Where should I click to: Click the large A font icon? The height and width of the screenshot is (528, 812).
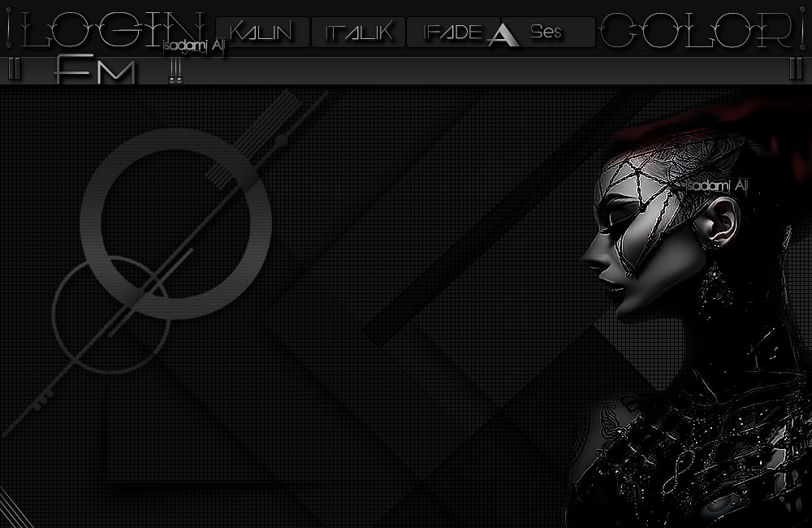coord(503,35)
